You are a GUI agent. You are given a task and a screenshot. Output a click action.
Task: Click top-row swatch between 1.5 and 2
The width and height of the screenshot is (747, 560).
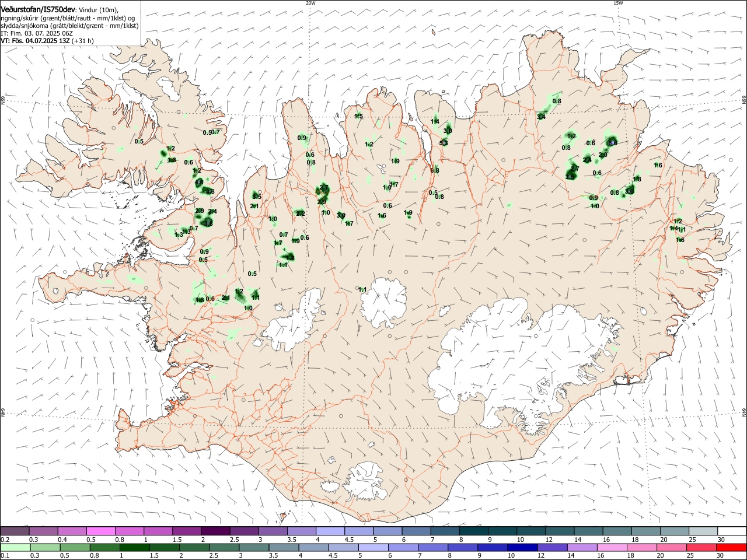tap(187, 531)
